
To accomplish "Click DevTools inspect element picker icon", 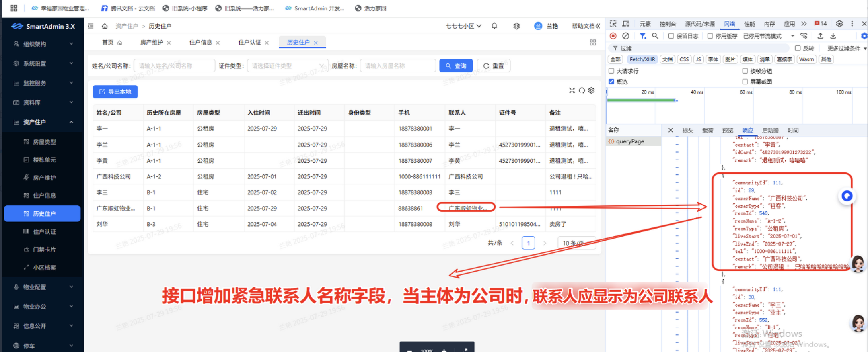I will pos(613,24).
